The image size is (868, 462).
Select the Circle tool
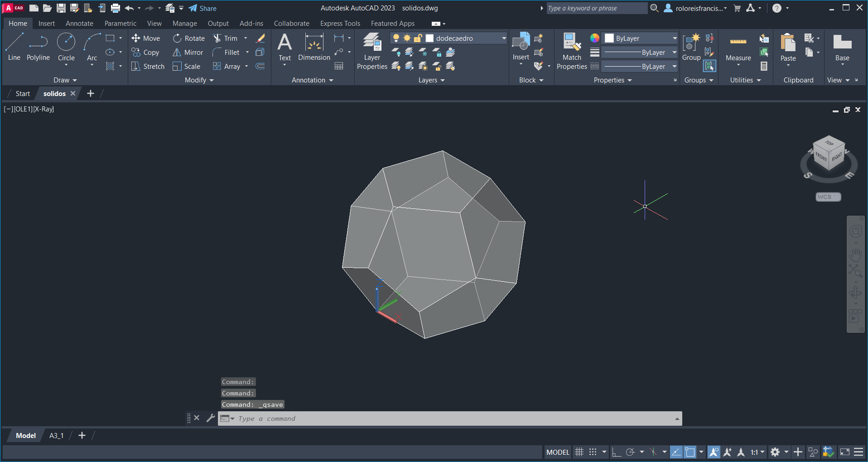66,47
